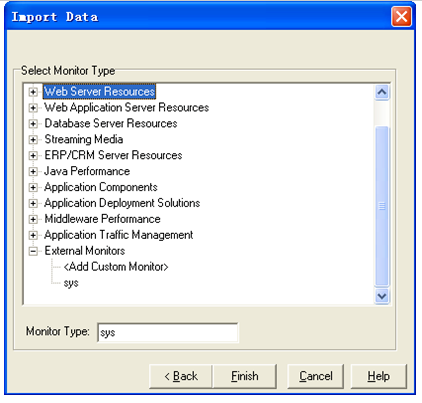Expand the Database Server Resources node

click(33, 124)
